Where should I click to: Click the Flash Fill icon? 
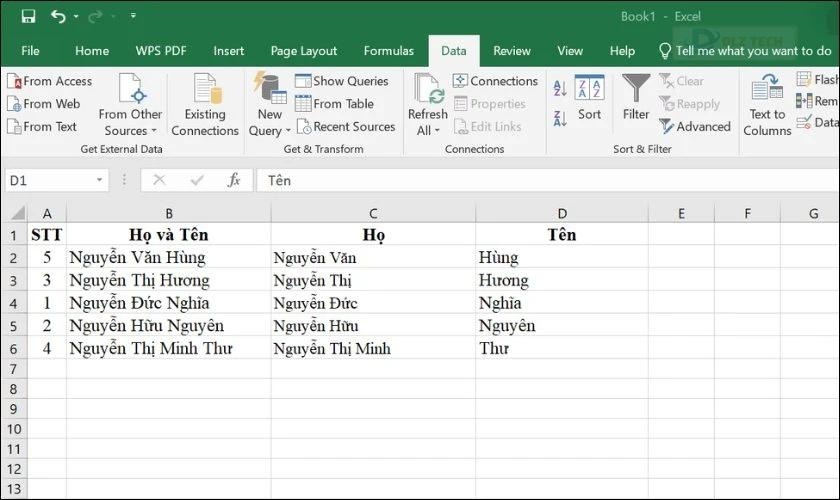pyautogui.click(x=804, y=79)
